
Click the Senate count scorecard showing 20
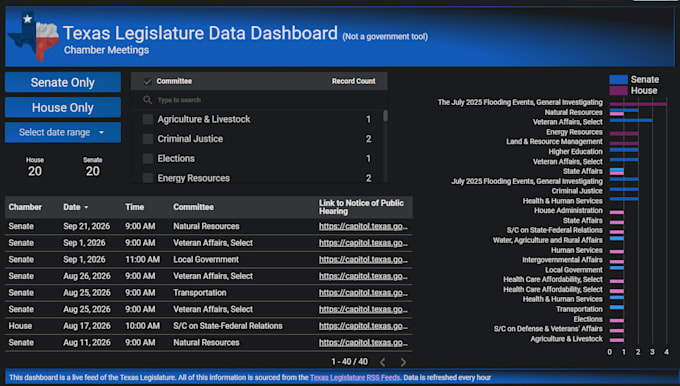click(92, 167)
